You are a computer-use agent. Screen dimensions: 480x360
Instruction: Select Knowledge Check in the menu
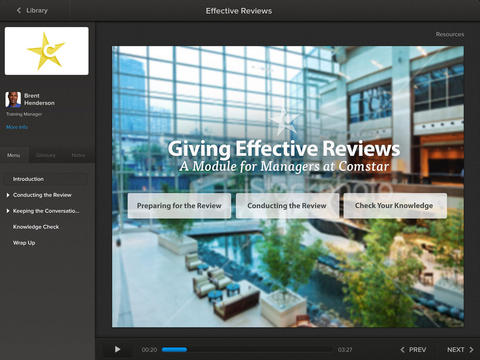pos(36,227)
